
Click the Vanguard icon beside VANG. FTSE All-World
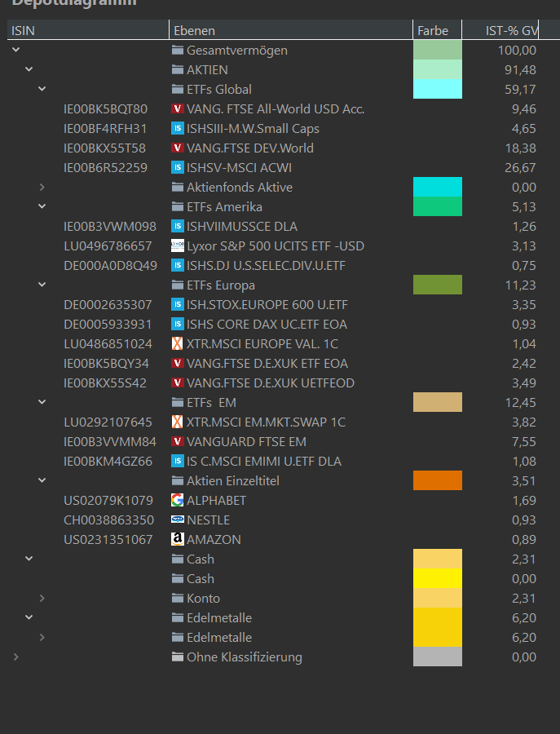(178, 109)
